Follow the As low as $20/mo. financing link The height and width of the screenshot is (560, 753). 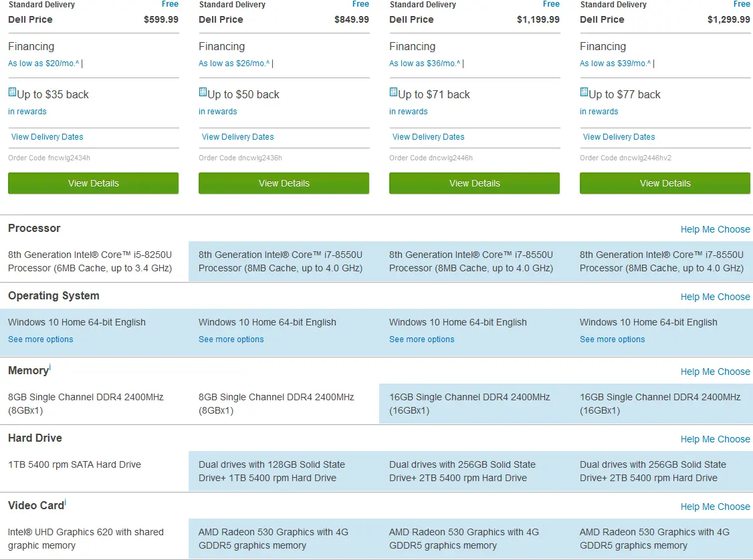[43, 63]
